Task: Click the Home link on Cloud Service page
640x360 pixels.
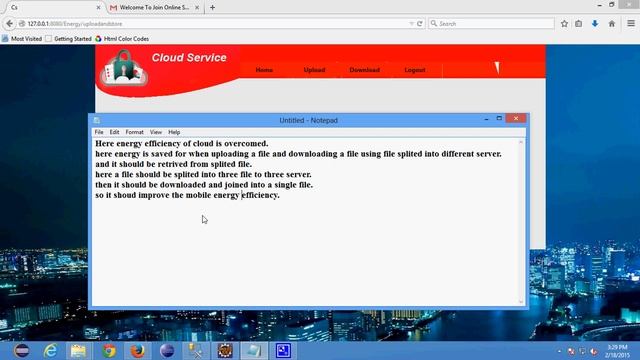Action: pyautogui.click(x=264, y=70)
